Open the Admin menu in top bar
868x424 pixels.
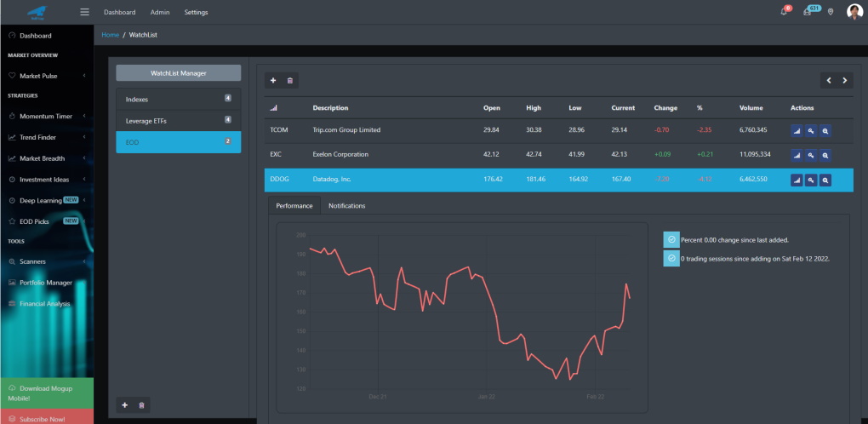coord(160,12)
